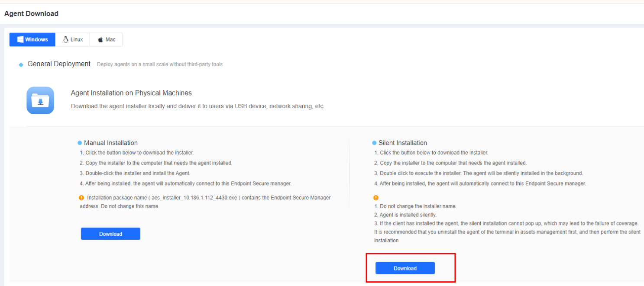This screenshot has height=286, width=644.
Task: Select the General Deployment section title
Action: coord(59,64)
